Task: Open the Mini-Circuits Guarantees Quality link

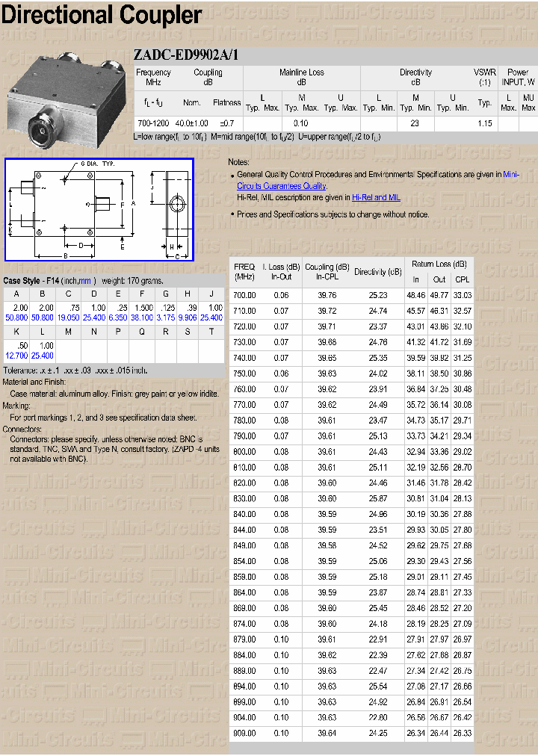Action: click(x=282, y=186)
